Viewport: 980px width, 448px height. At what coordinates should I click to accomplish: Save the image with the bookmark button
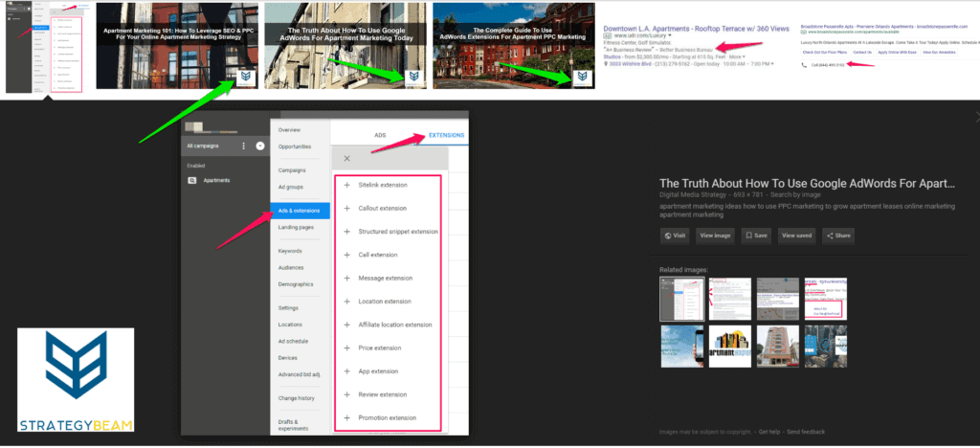pos(756,235)
